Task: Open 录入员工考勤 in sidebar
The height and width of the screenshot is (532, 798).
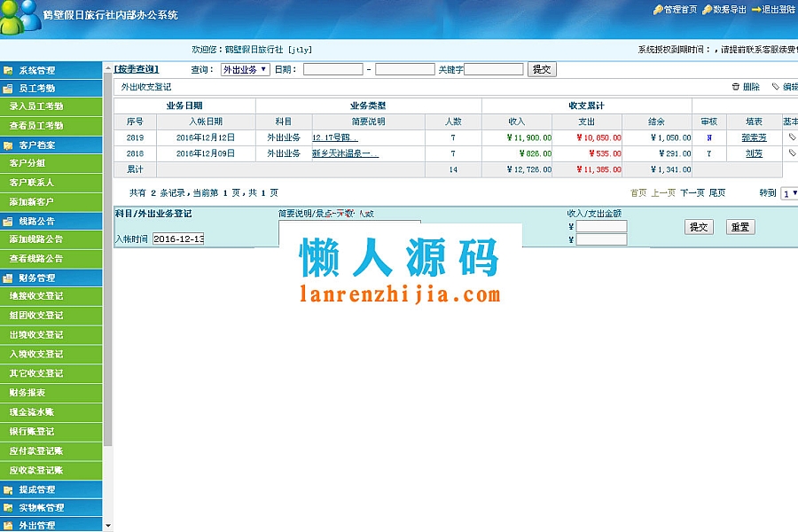Action: [x=51, y=106]
